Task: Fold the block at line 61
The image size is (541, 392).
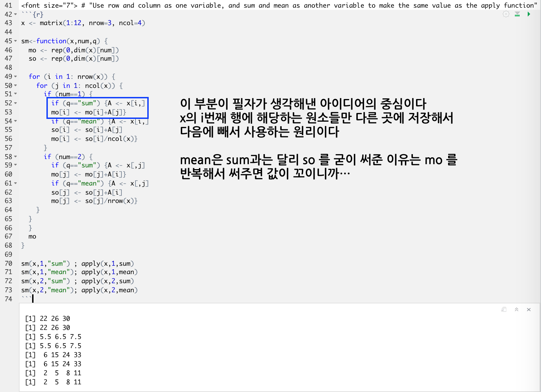Action: coord(15,183)
